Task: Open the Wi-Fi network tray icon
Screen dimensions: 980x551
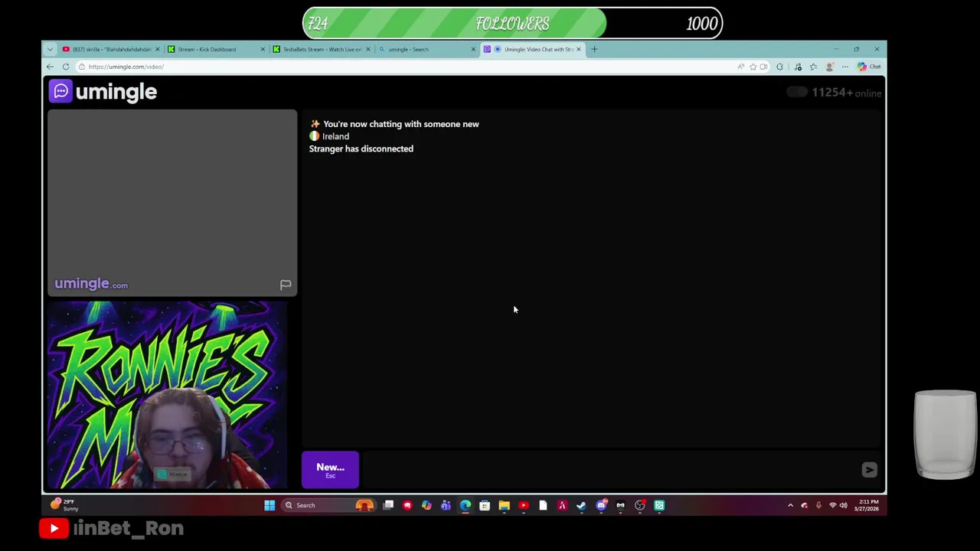Action: point(832,505)
